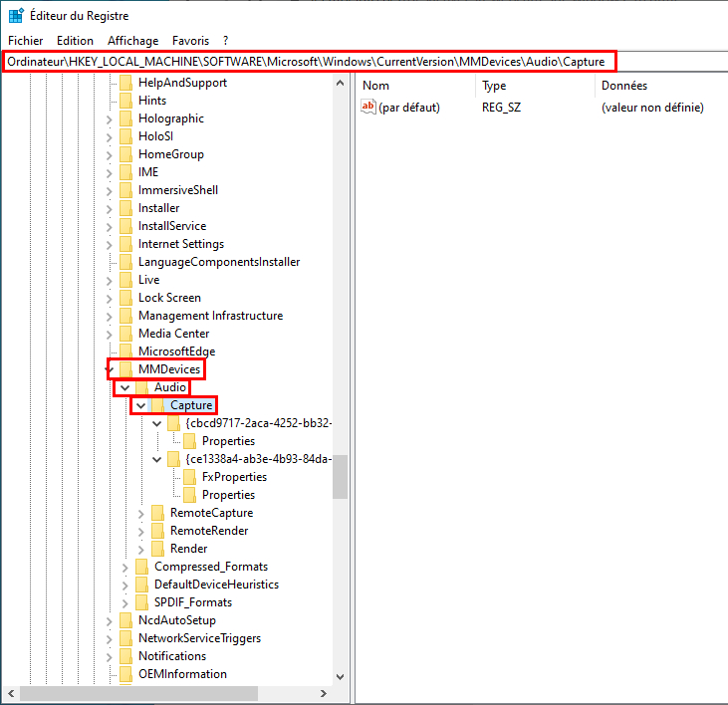Select the FxProperties subkey
The image size is (728, 705).
point(234,477)
